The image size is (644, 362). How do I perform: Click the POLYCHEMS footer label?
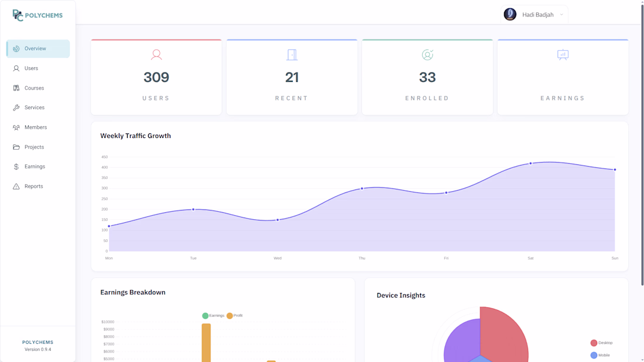click(38, 342)
